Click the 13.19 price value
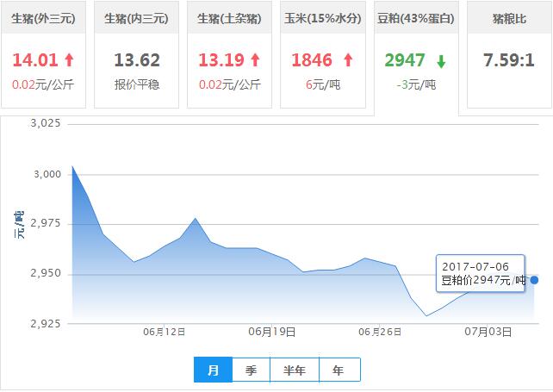Image resolution: width=553 pixels, height=392 pixels. coord(221,60)
